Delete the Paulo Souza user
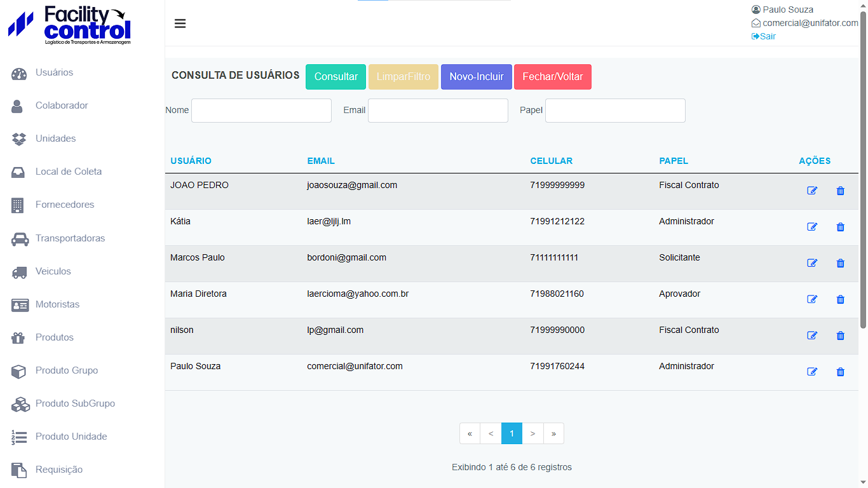868x488 pixels. (840, 372)
